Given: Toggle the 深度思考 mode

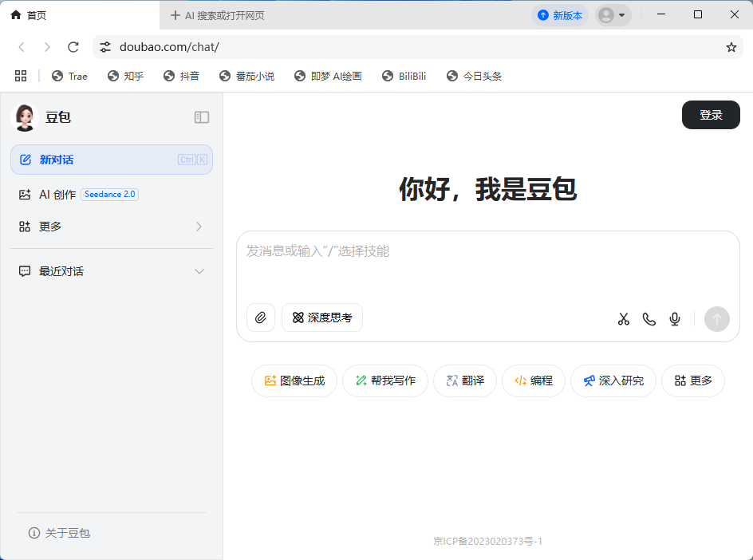Looking at the screenshot, I should (x=322, y=317).
